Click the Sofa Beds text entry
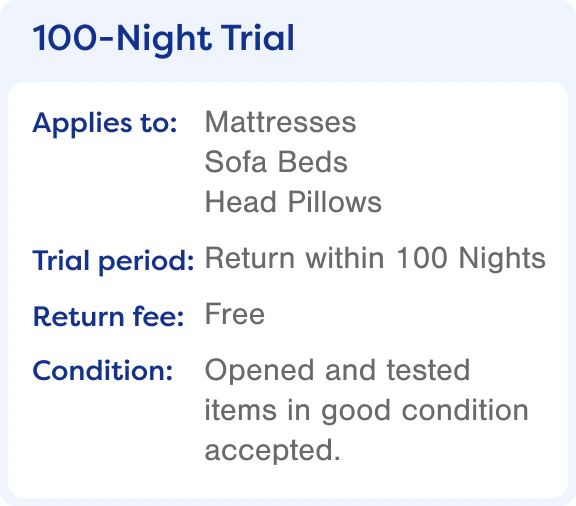The height and width of the screenshot is (506, 576). tap(276, 162)
